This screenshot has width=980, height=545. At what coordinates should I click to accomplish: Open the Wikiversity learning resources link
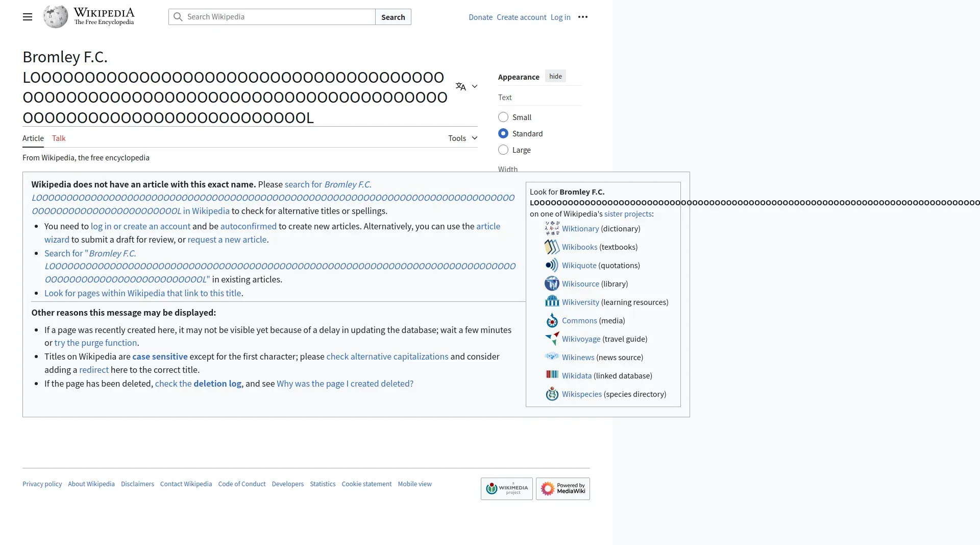click(580, 302)
